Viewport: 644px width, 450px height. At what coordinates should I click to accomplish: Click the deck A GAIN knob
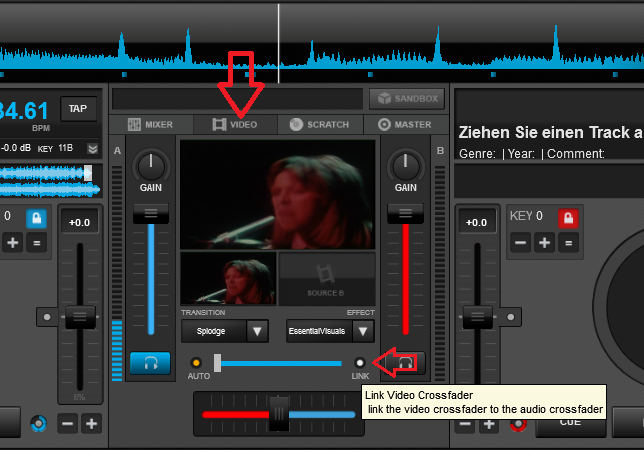pos(151,166)
